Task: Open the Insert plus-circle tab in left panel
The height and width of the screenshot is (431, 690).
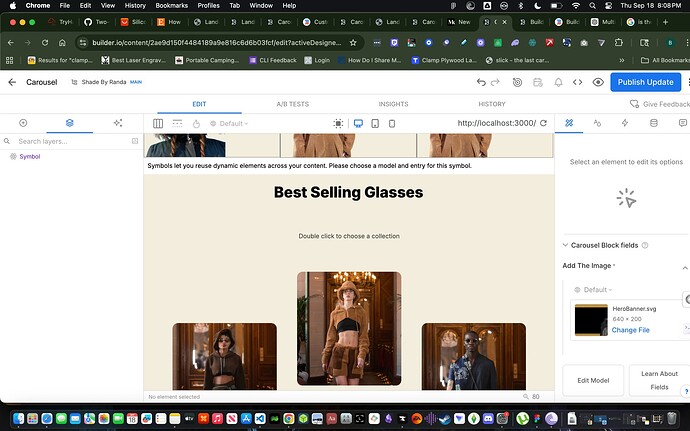Action: pyautogui.click(x=23, y=123)
